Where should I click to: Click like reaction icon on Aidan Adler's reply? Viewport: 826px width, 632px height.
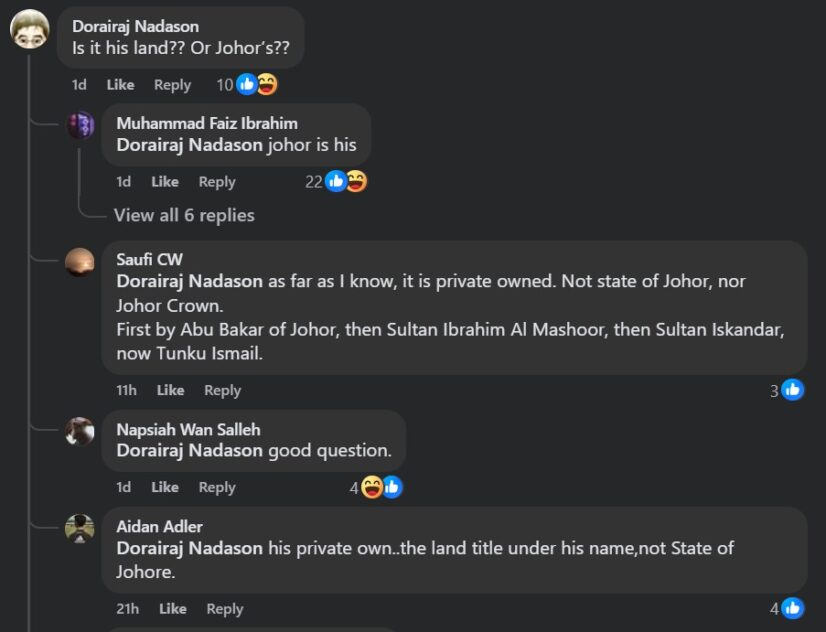pyautogui.click(x=792, y=608)
